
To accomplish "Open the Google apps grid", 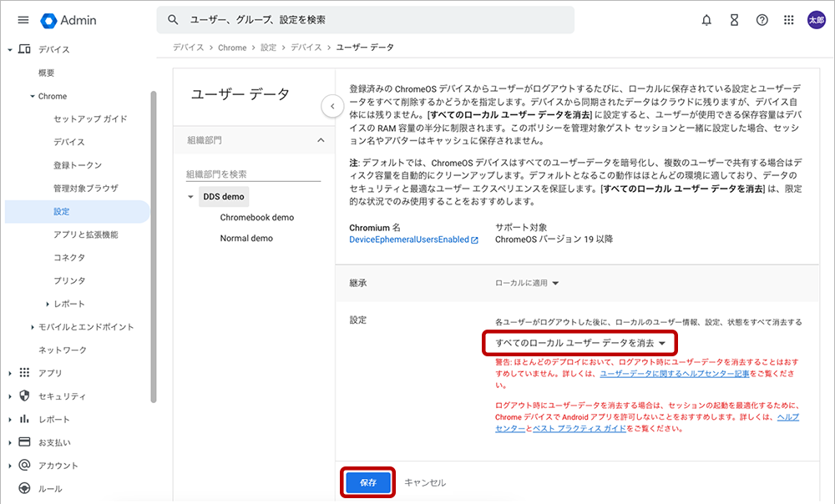I will pyautogui.click(x=789, y=20).
